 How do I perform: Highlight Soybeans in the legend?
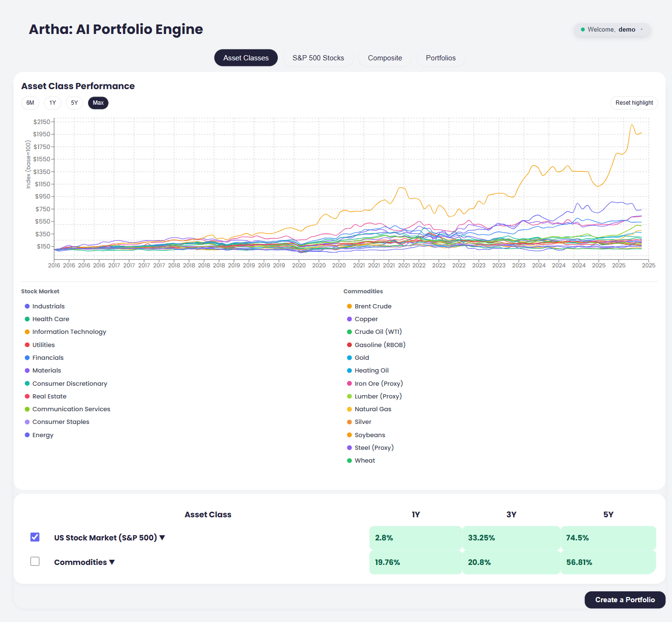366,435
